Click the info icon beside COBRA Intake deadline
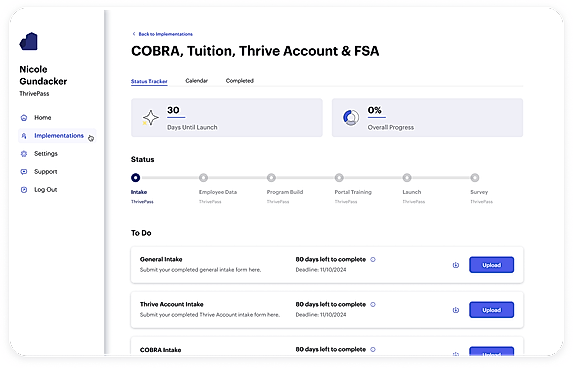Viewport: 573px width, 368px height. 373,349
